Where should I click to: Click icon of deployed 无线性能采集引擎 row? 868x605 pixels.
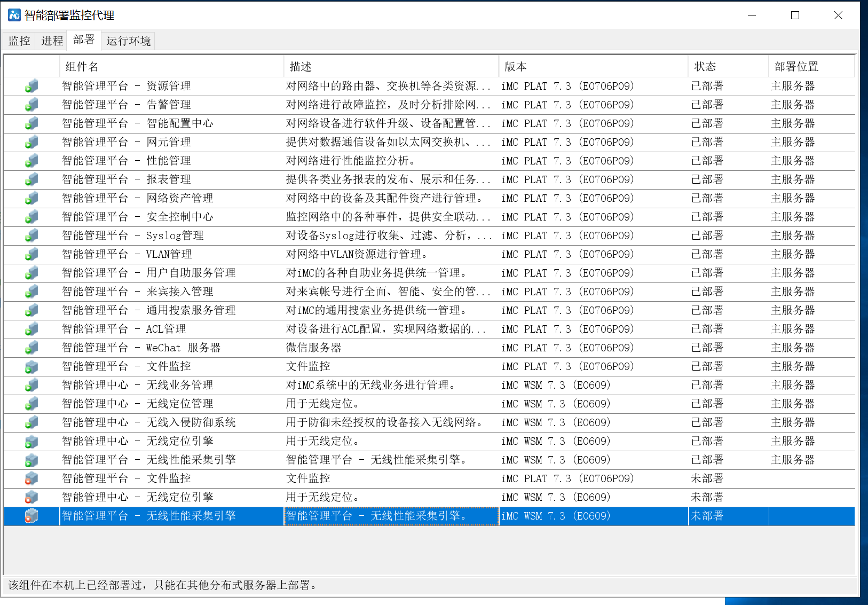click(31, 460)
